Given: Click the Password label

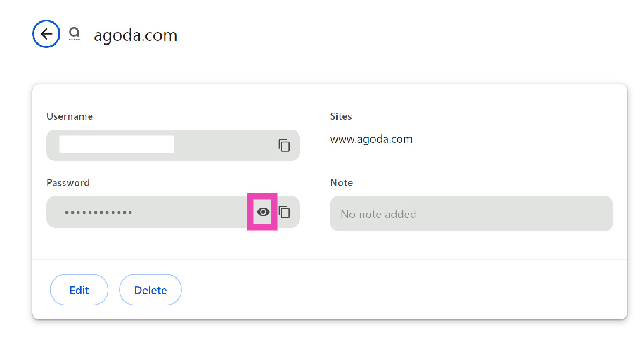Looking at the screenshot, I should (68, 183).
